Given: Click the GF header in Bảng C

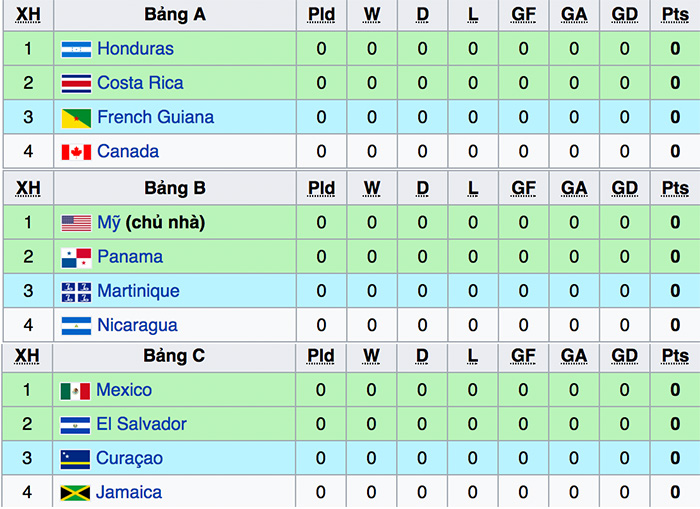Looking at the screenshot, I should coord(523,356).
